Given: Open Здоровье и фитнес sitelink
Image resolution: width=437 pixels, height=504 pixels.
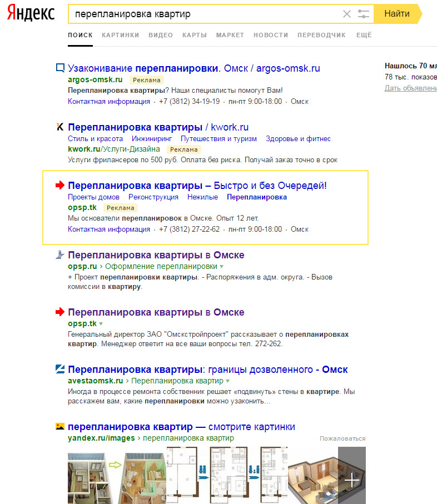Looking at the screenshot, I should click(x=298, y=139).
